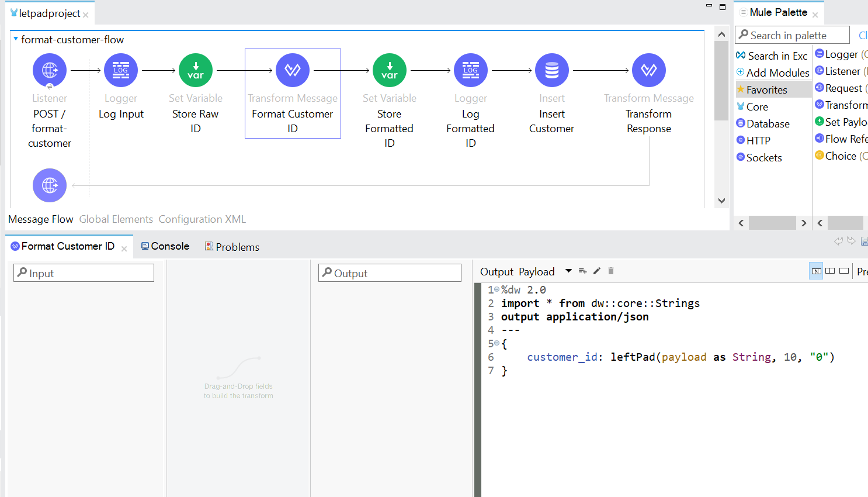Screen dimensions: 868x497
Task: Collapse the code block fold at line 5
Action: tap(497, 343)
